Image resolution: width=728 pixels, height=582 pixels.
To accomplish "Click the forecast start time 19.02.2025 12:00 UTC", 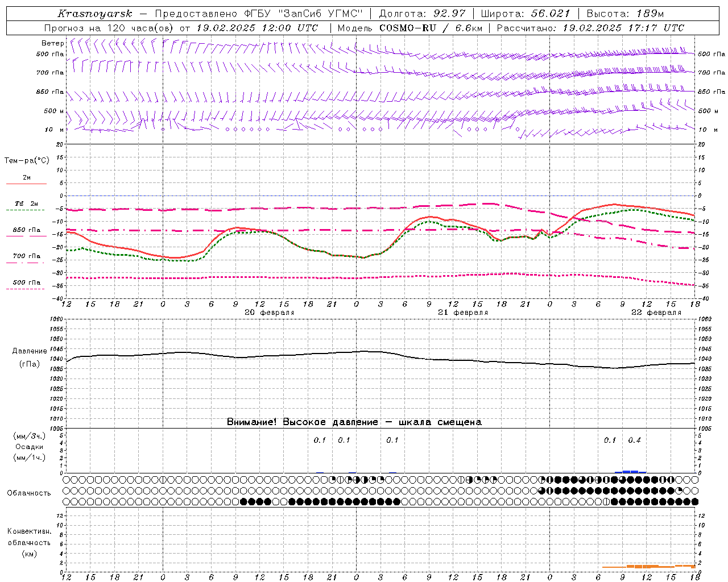I will pyautogui.click(x=257, y=28).
